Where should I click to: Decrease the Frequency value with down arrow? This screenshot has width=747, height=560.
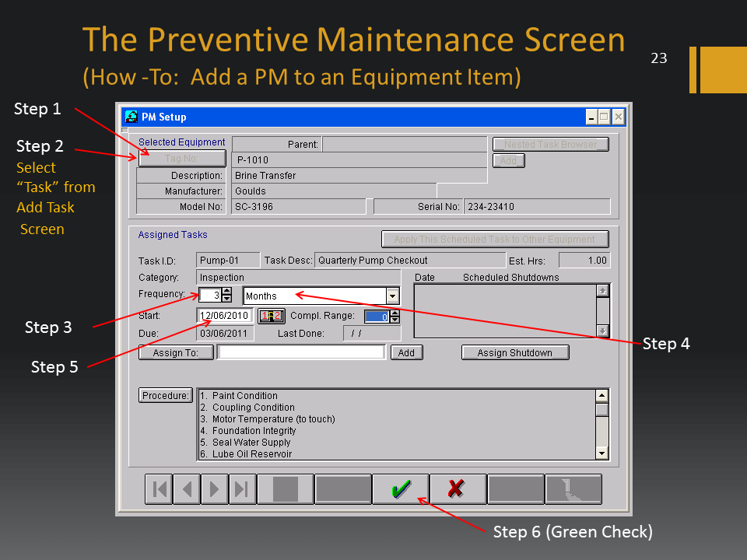coord(226,299)
